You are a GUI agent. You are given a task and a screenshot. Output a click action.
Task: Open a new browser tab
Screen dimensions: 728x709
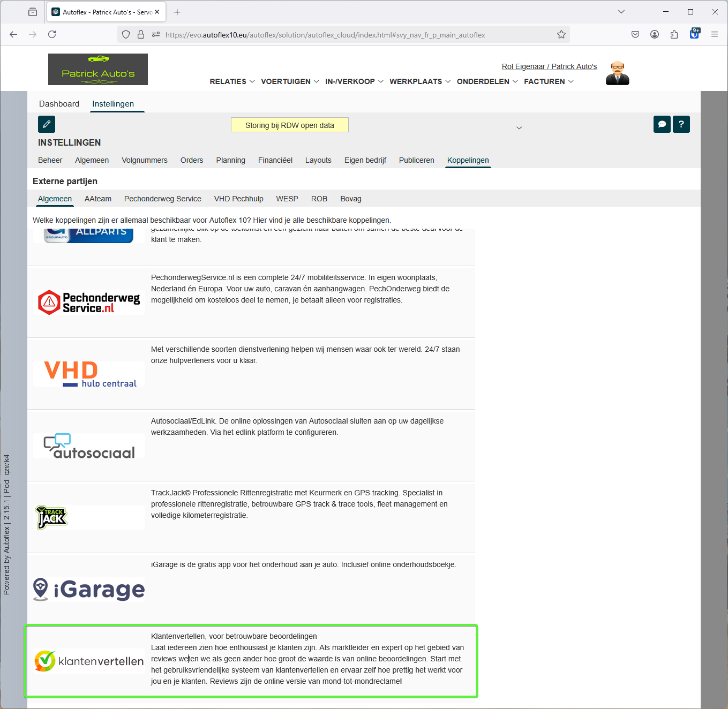(x=177, y=12)
